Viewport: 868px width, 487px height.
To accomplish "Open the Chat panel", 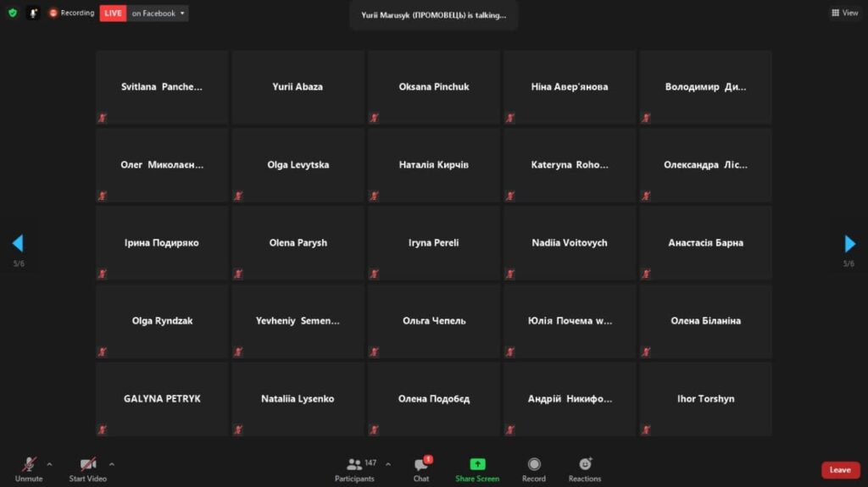I will 421,469.
